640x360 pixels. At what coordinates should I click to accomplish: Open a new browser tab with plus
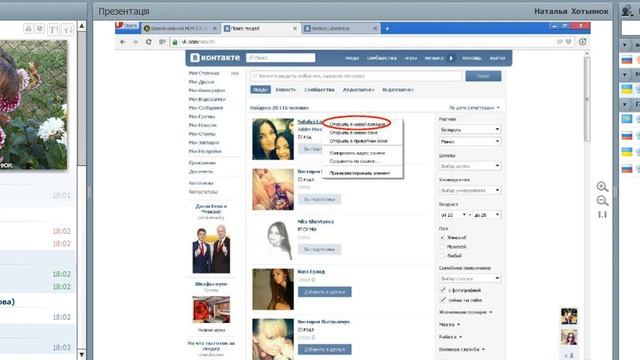tap(387, 29)
